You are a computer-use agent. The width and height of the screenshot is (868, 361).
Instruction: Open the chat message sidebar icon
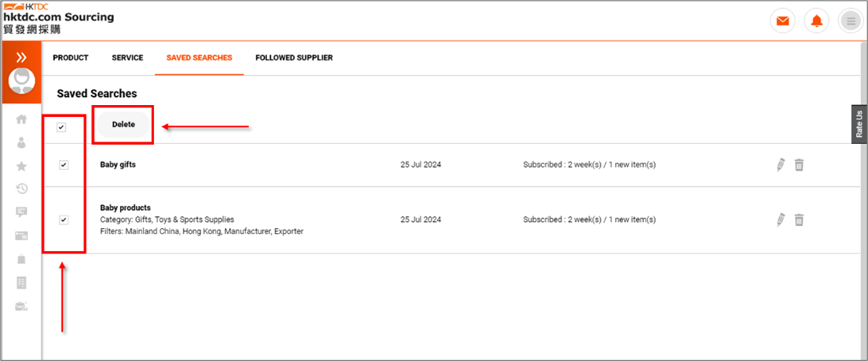[x=21, y=212]
